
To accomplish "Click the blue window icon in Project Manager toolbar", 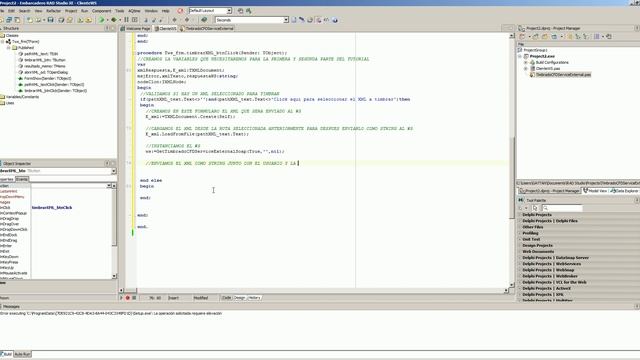I will coord(554,37).
